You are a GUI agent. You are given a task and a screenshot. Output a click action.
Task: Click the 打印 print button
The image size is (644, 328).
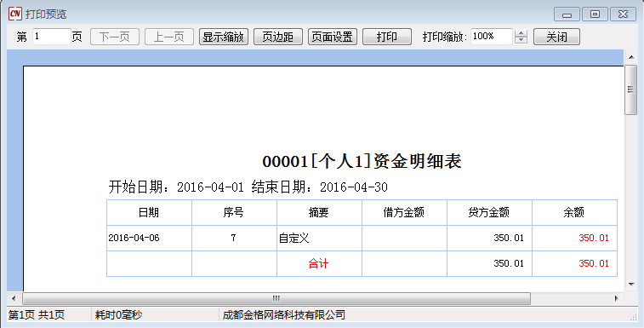coord(387,37)
